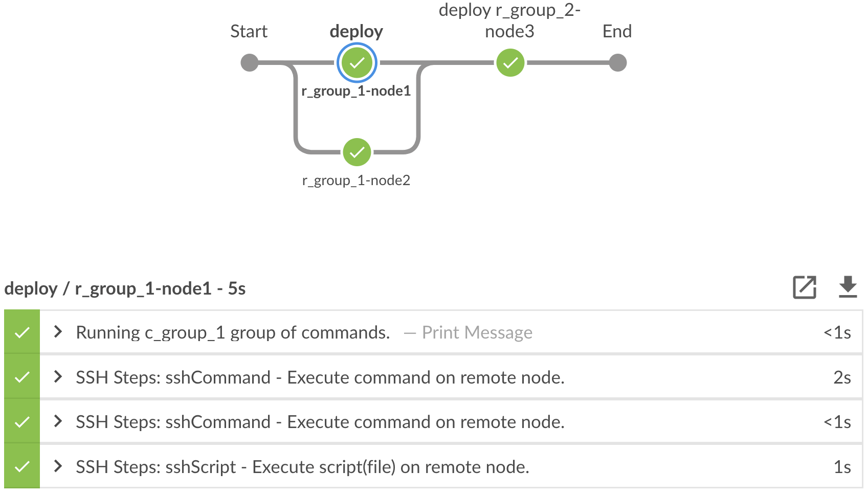The image size is (868, 494).
Task: Click the r_group_1-node1 label under deploy node
Action: click(357, 92)
